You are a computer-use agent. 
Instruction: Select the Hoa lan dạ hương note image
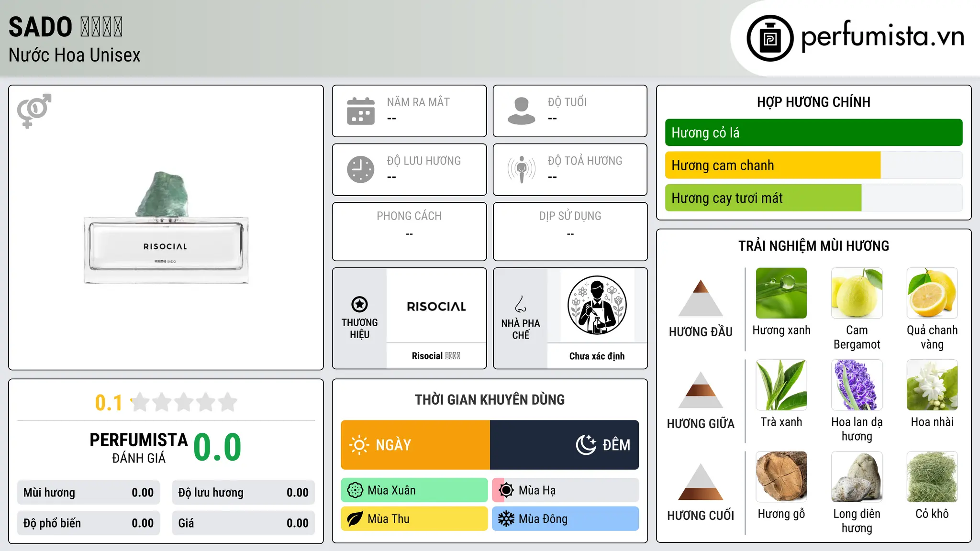(x=857, y=385)
